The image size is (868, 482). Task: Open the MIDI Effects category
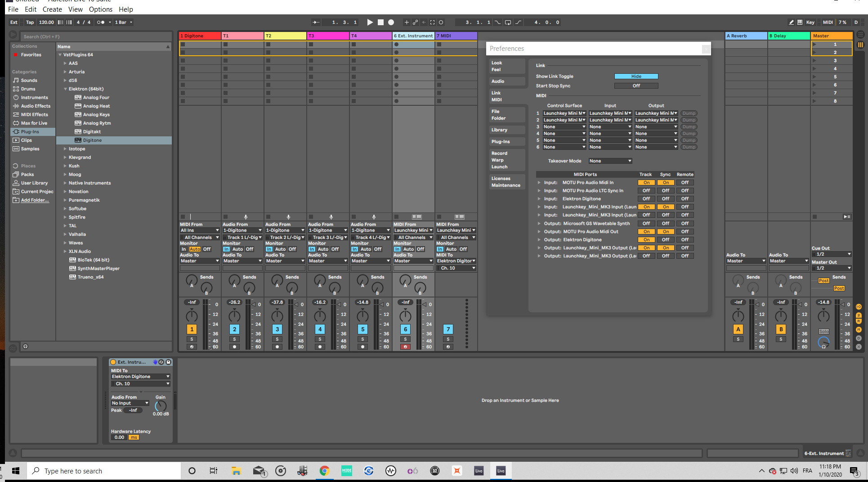click(x=34, y=115)
